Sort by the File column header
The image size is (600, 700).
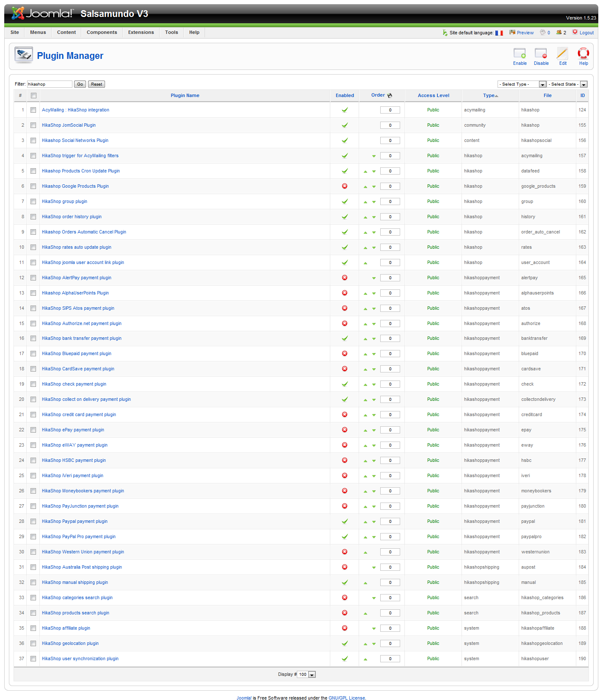click(547, 95)
